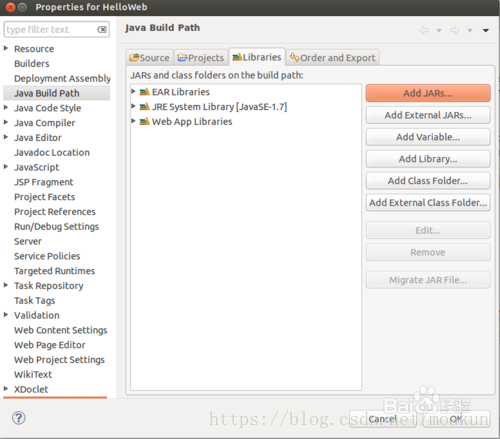
Task: Click the forward navigation arrow icon
Action: 455,30
